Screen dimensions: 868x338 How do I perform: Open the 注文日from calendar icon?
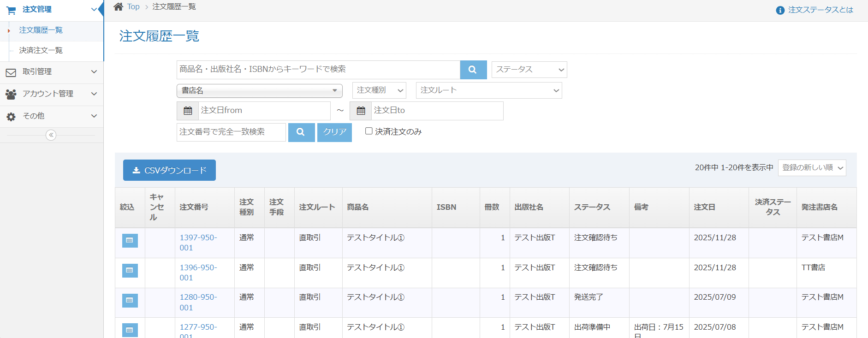tap(188, 111)
